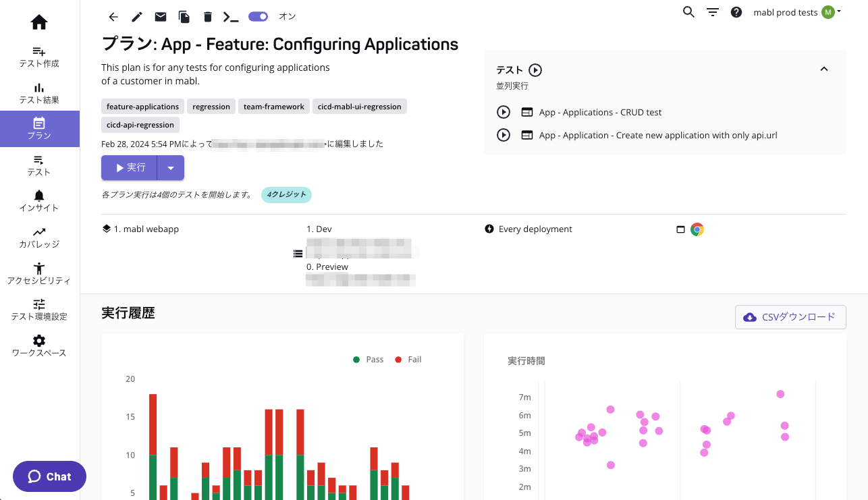Open the command line terminal icon
Screen dimensions: 868x500
[231, 17]
